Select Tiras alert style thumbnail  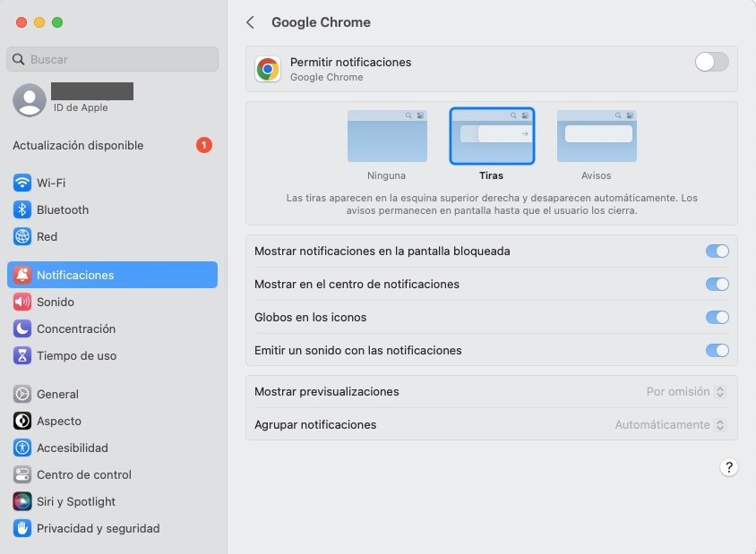click(x=492, y=136)
